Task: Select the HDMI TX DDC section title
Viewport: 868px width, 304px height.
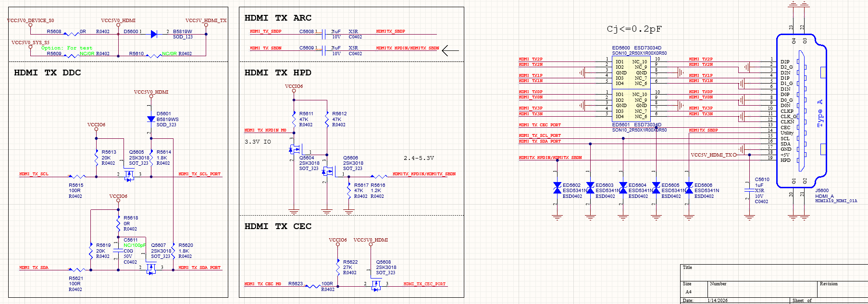Action: [x=47, y=73]
